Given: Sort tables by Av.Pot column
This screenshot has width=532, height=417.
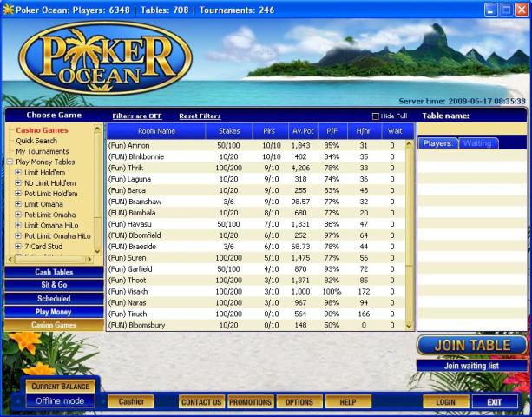Looking at the screenshot, I should point(304,131).
